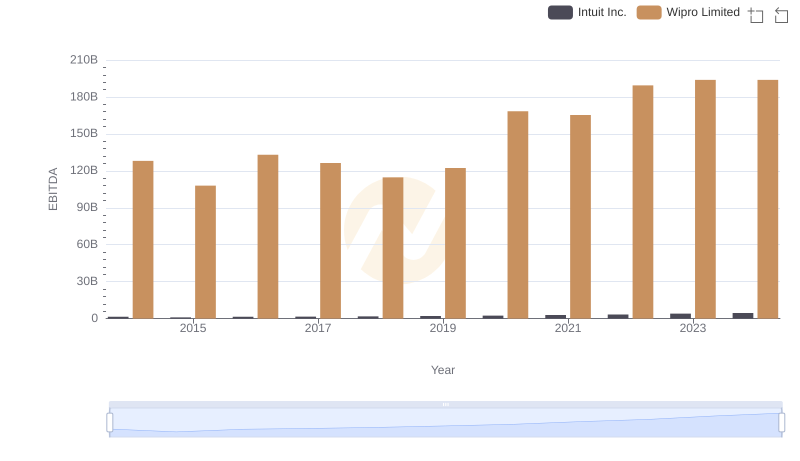Click Wipro bar for 2018

point(393,248)
